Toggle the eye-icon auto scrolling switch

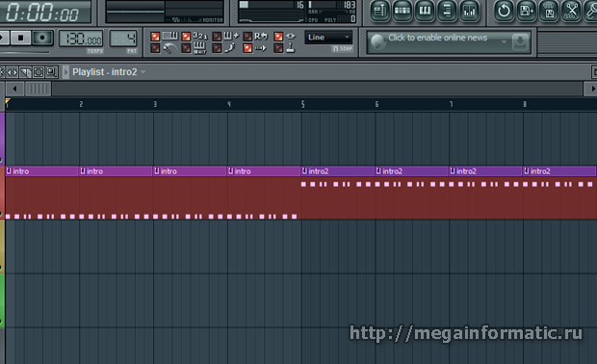(x=278, y=37)
